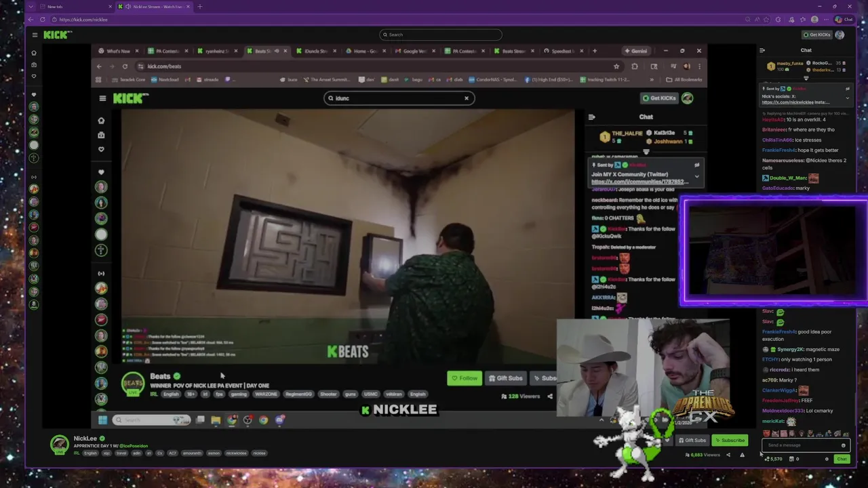Click the green Chat send button
This screenshot has width=868, height=488.
(842, 459)
